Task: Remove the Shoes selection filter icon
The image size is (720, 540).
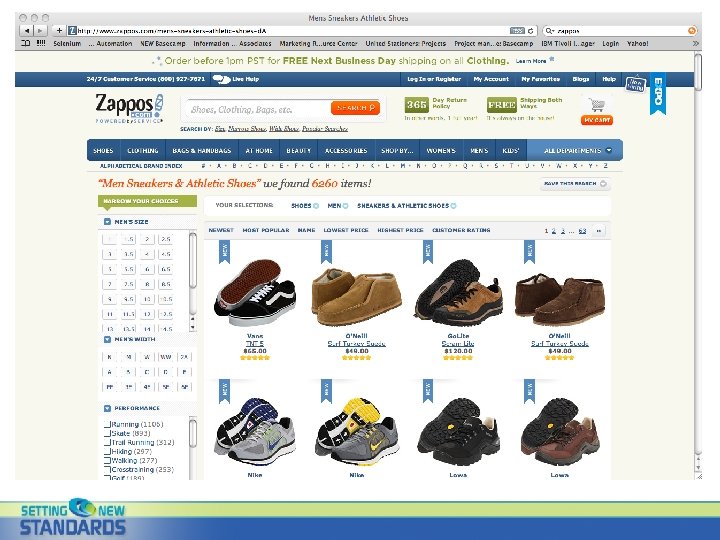Action: click(x=316, y=206)
